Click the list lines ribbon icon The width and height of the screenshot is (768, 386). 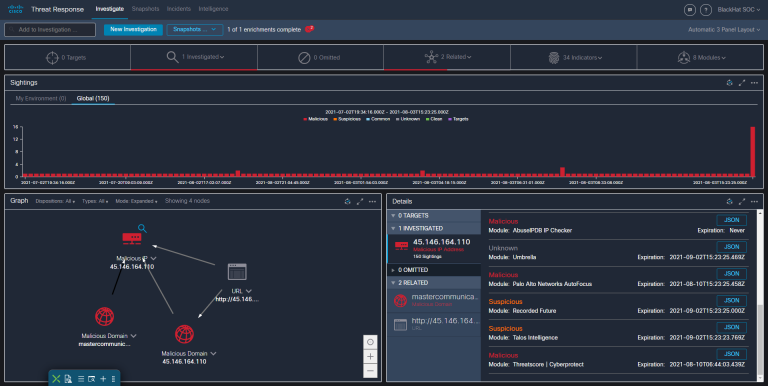click(81, 379)
